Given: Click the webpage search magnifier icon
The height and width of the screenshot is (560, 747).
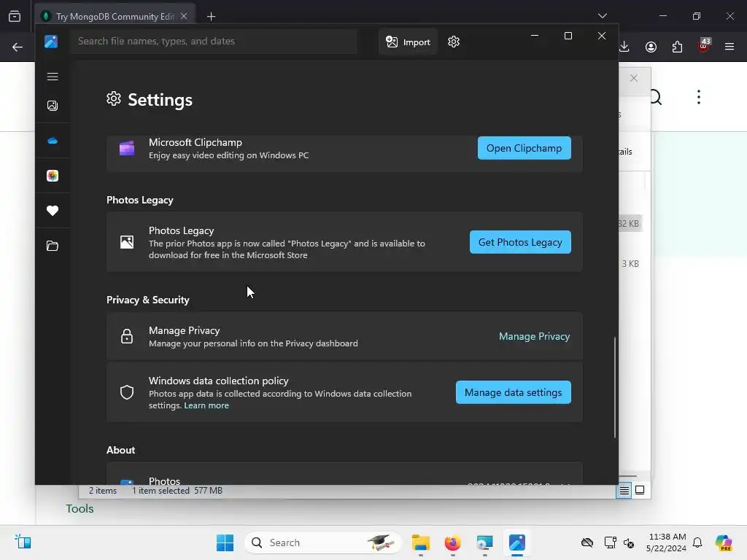Looking at the screenshot, I should pos(657,98).
